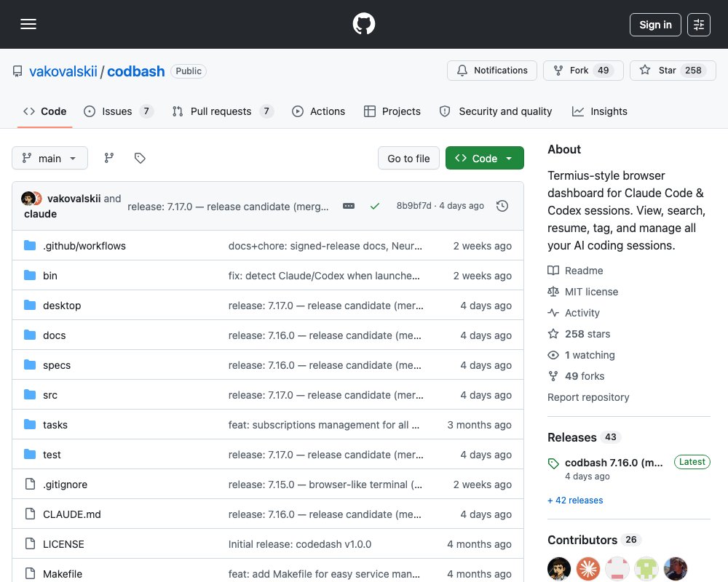Screen dimensions: 728x582
Task: Open the Actions tab
Action: coord(319,111)
